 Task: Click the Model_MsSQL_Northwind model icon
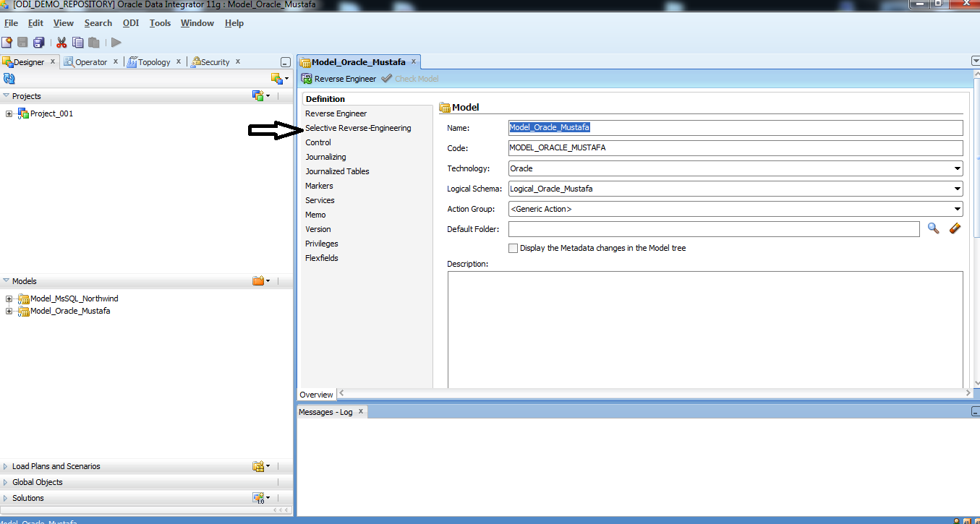pyautogui.click(x=23, y=298)
